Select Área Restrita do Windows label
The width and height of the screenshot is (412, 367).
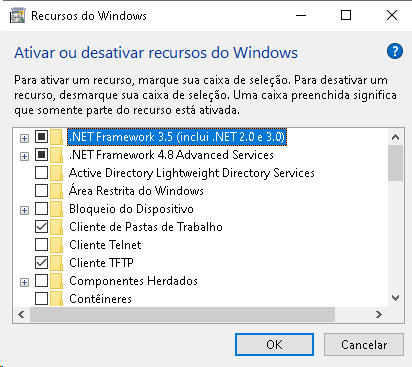click(136, 191)
